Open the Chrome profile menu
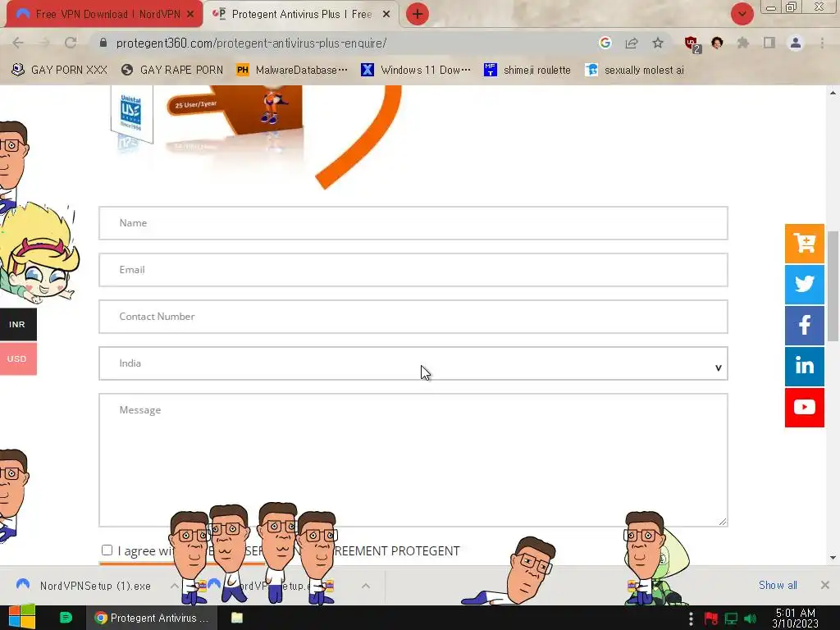Image resolution: width=840 pixels, height=630 pixels. pos(796,43)
